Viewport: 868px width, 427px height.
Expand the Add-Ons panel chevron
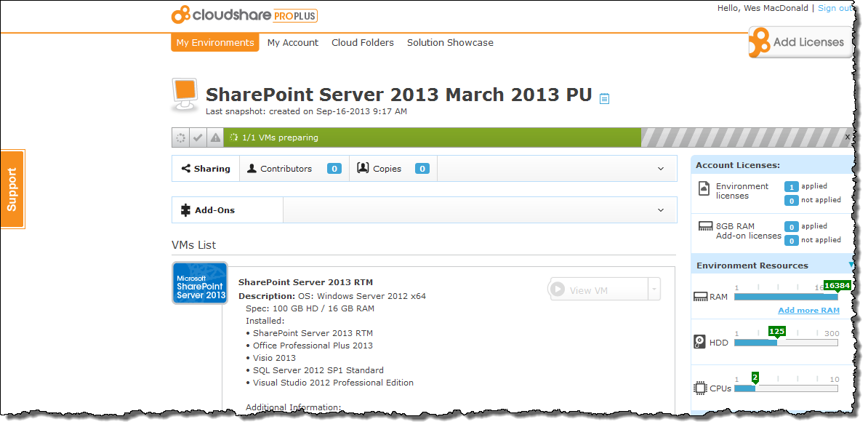pos(661,210)
